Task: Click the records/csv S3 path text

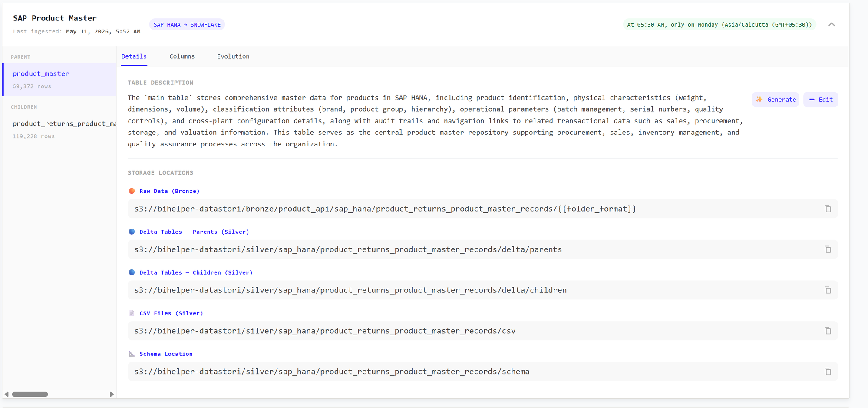Action: pyautogui.click(x=325, y=331)
